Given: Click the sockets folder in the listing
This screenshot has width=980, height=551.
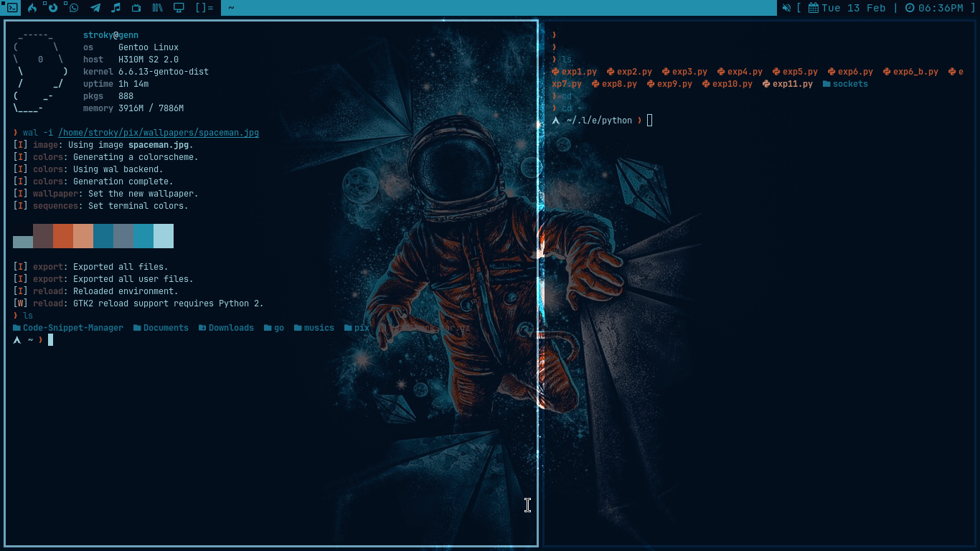Looking at the screenshot, I should pyautogui.click(x=849, y=84).
